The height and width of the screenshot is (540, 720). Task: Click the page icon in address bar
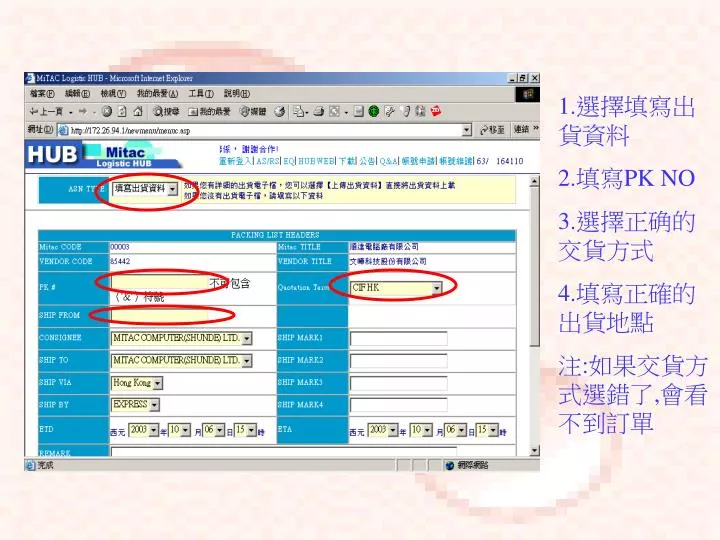tap(63, 130)
